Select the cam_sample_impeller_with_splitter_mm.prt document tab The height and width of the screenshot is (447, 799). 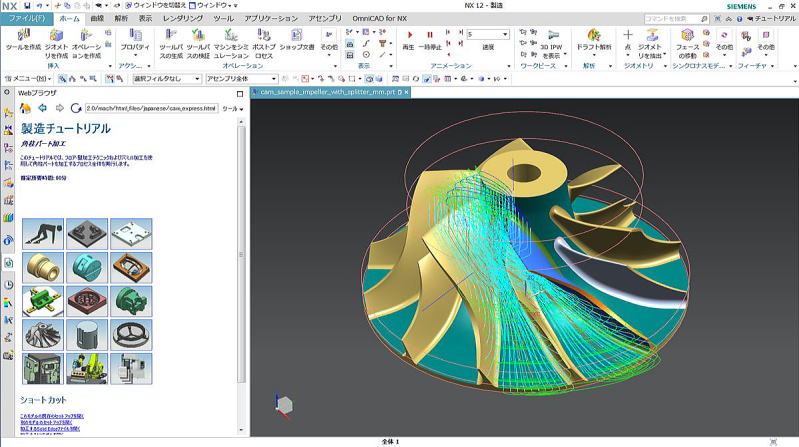click(x=327, y=92)
